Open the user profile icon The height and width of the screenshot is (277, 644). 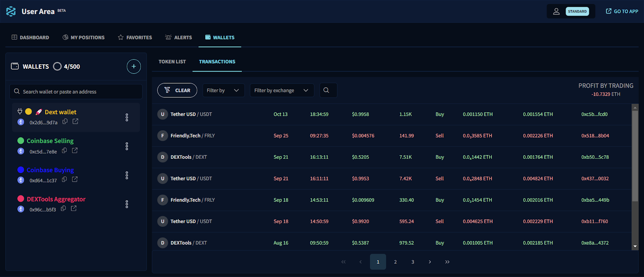coord(556,11)
